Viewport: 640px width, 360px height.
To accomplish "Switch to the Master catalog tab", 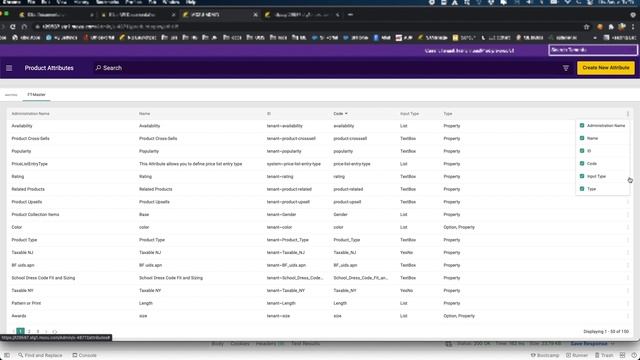I will point(36,95).
